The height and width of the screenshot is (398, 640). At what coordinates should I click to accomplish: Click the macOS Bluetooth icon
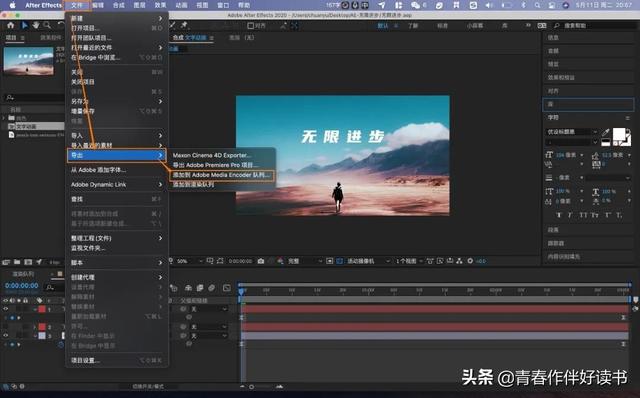click(x=523, y=5)
